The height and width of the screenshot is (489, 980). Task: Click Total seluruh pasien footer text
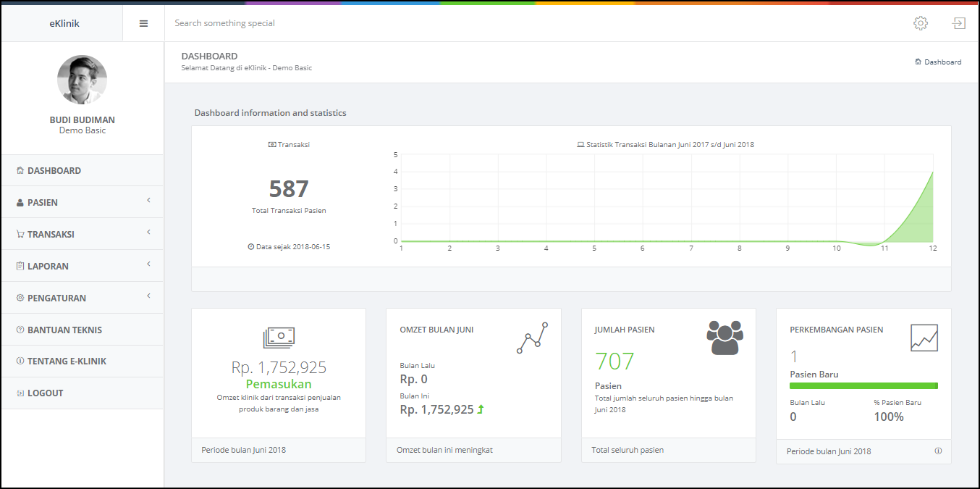(628, 450)
